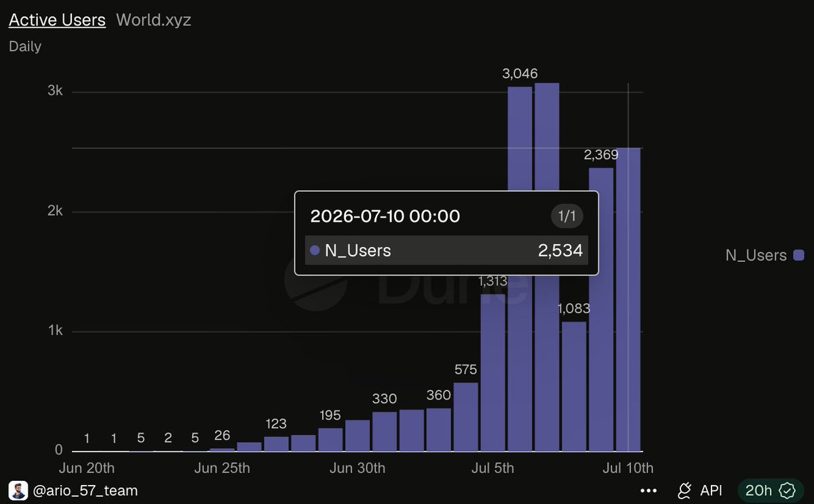Click the N_Users row in the tooltip
814x504 pixels.
[x=446, y=250]
